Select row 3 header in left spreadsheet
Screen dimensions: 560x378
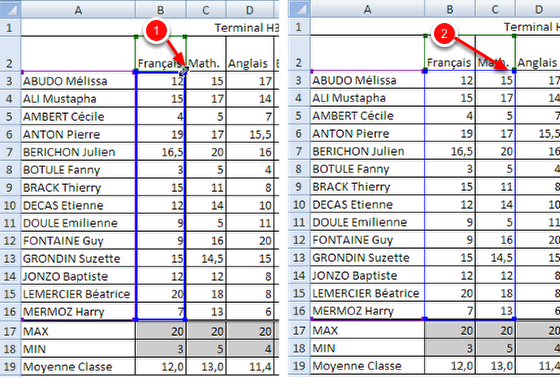[x=10, y=81]
